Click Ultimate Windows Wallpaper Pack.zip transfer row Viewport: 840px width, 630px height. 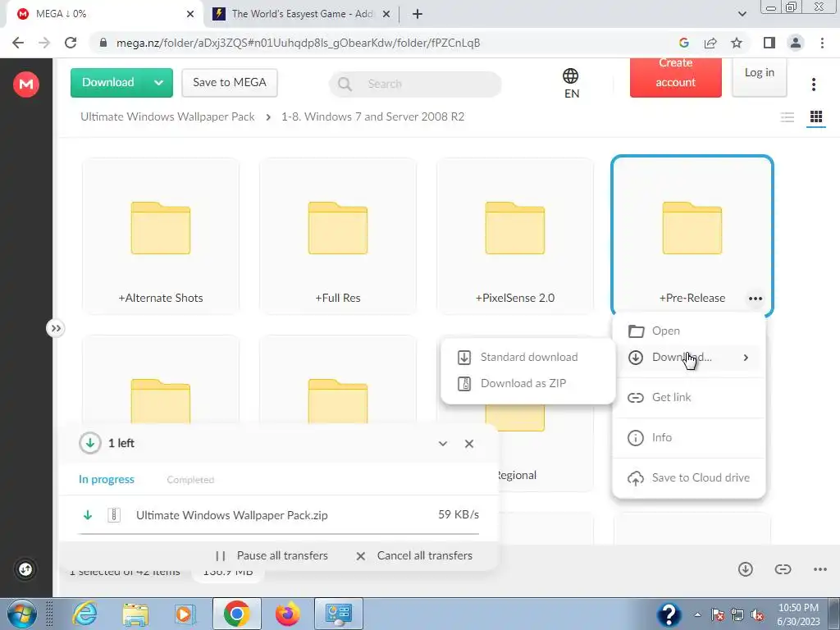279,515
